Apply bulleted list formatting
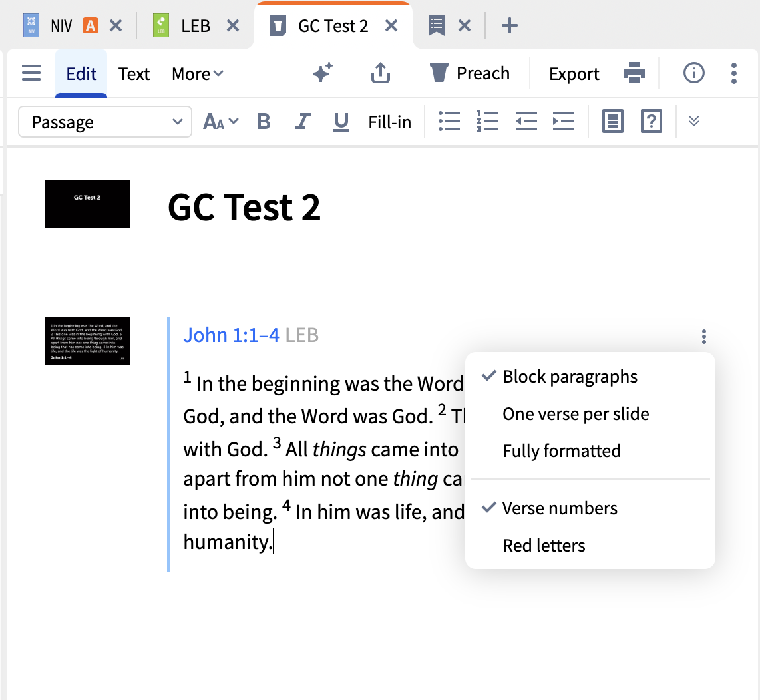The image size is (760, 700). click(x=449, y=121)
